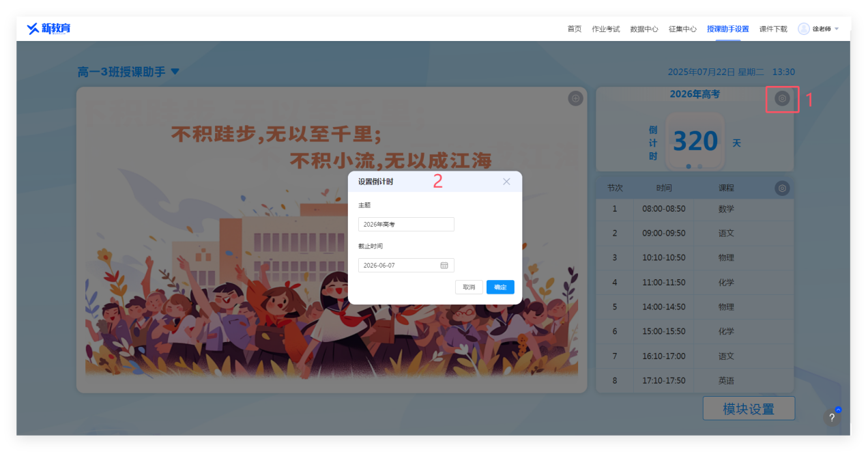Open the 征集中心 menu
Viewport: 868px width, 452px height.
(x=682, y=29)
